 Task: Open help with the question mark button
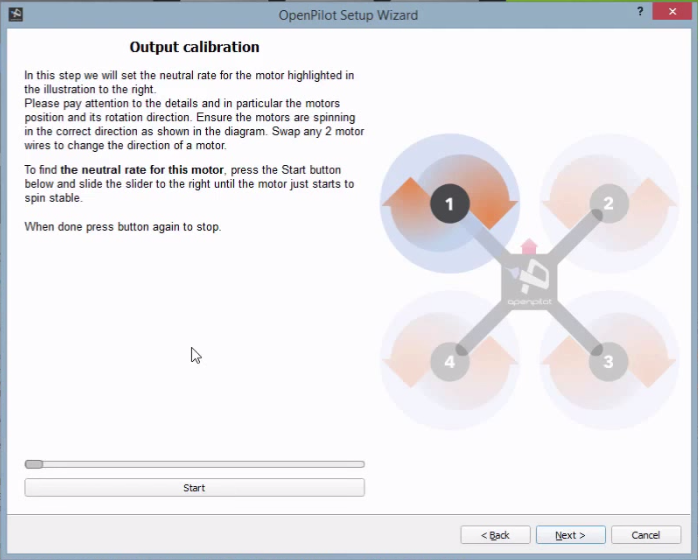click(639, 13)
